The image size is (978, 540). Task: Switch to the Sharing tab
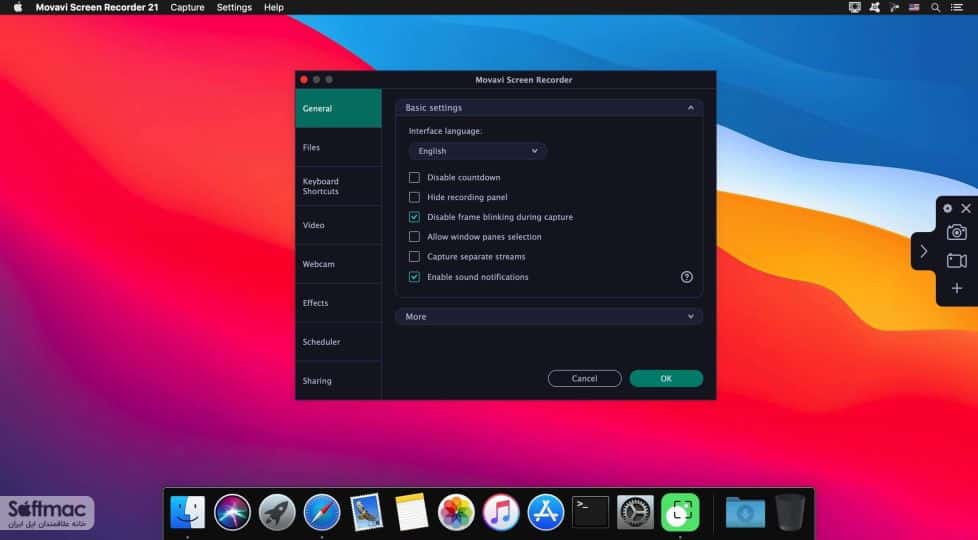[x=338, y=380]
